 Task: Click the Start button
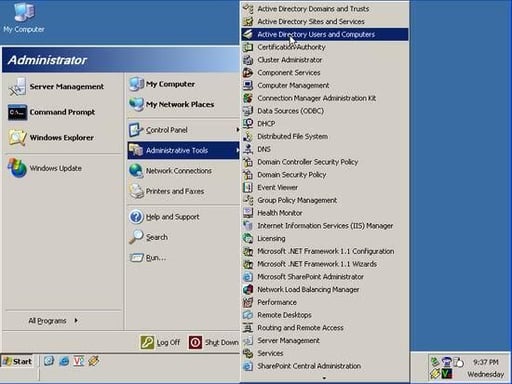click(17, 361)
